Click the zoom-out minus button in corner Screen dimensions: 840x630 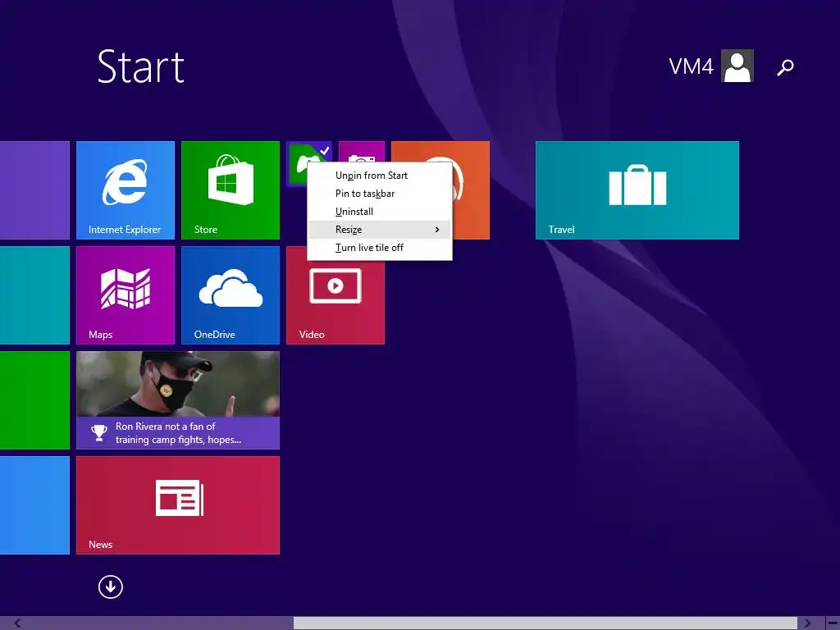pyautogui.click(x=833, y=623)
